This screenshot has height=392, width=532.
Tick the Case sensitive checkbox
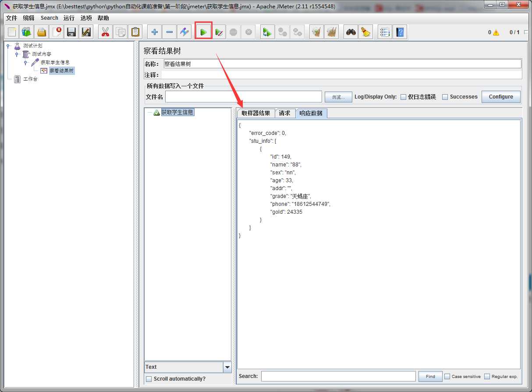[x=447, y=376]
